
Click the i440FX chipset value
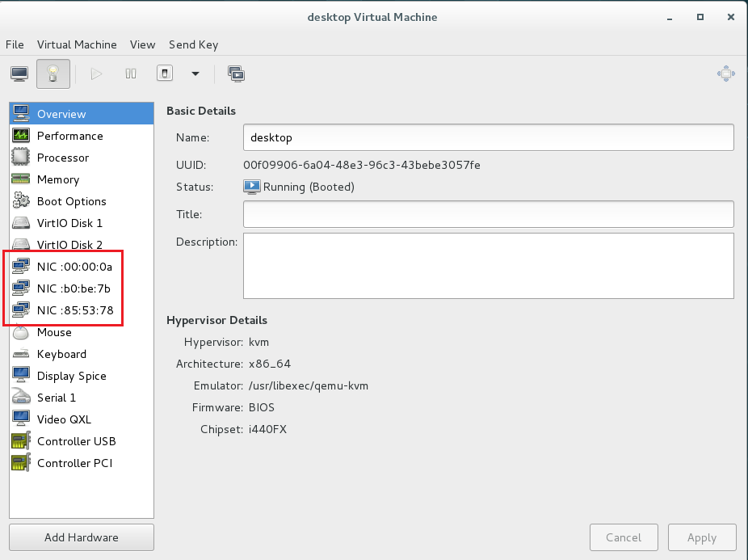point(267,429)
